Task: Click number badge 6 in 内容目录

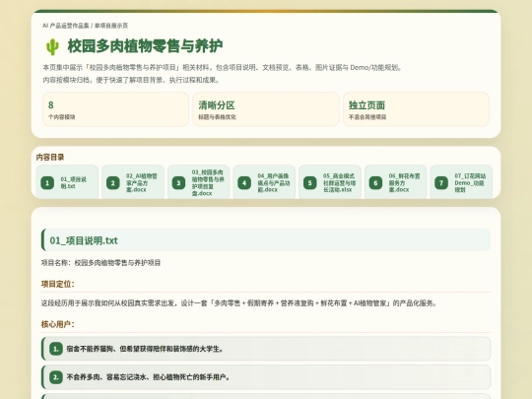Action: pos(375,183)
